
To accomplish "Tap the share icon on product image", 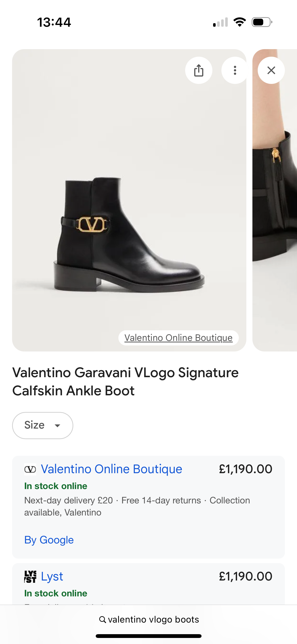I will pyautogui.click(x=199, y=70).
